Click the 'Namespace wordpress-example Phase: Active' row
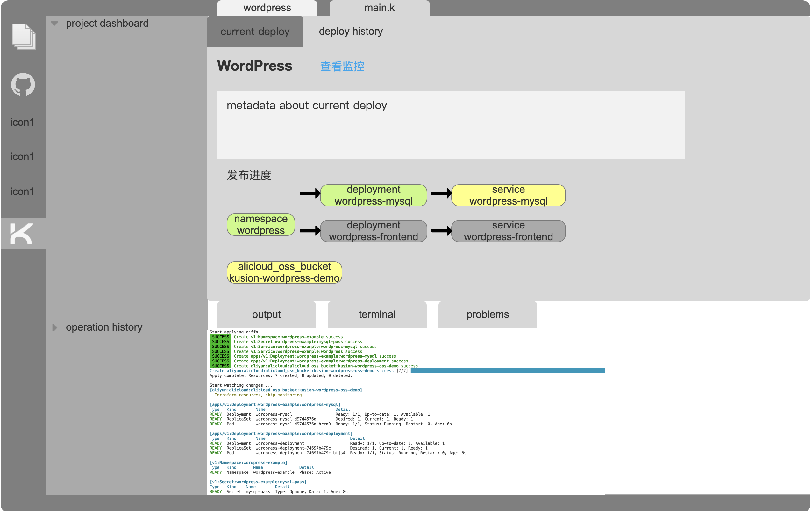This screenshot has height=511, width=812. pyautogui.click(x=270, y=472)
